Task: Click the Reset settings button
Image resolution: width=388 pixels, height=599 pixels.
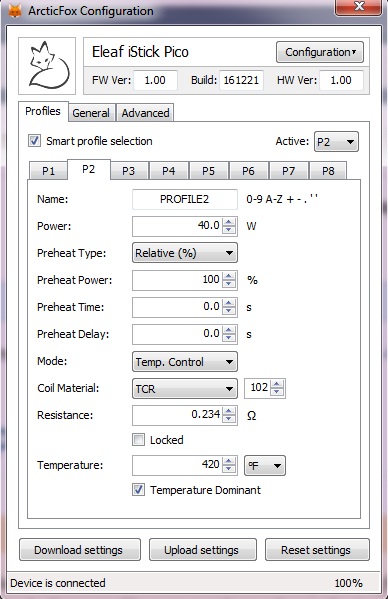Action: [317, 550]
